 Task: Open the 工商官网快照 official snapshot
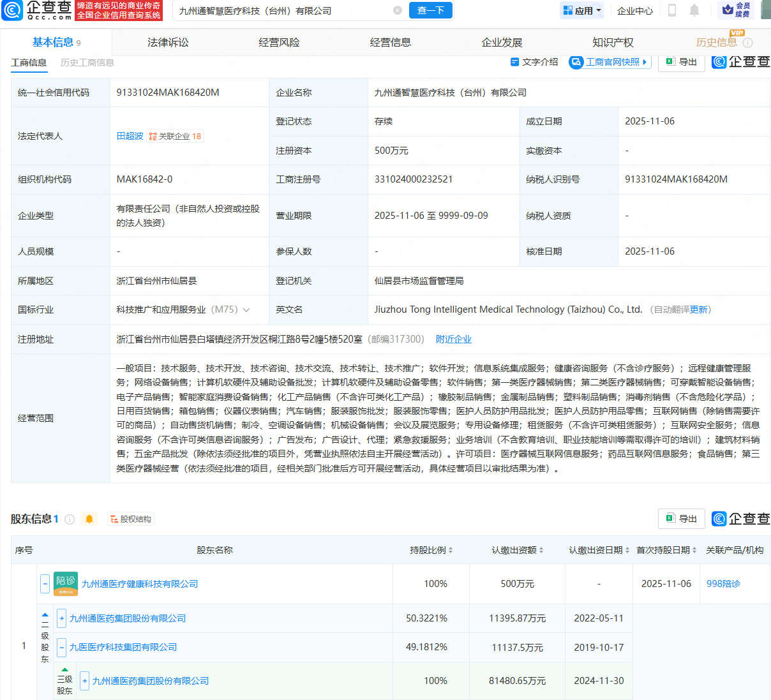pos(608,62)
